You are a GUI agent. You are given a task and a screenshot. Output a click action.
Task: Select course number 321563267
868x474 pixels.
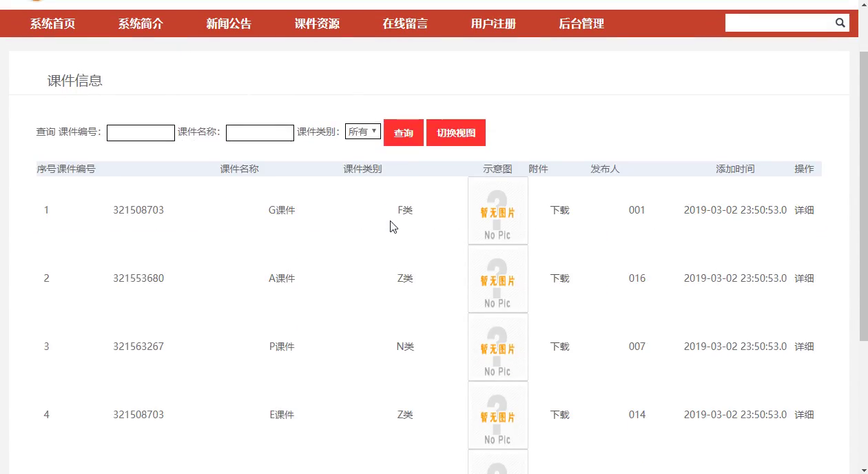[x=138, y=347]
